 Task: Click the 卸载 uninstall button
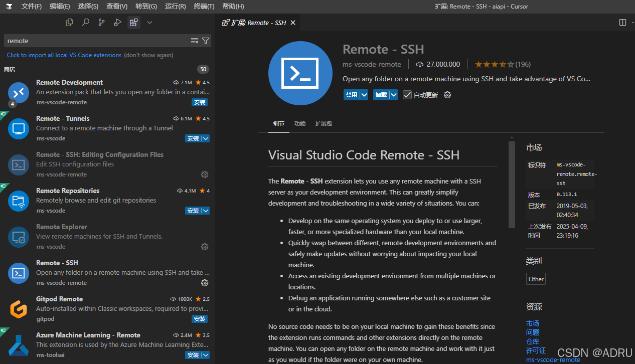coord(381,95)
